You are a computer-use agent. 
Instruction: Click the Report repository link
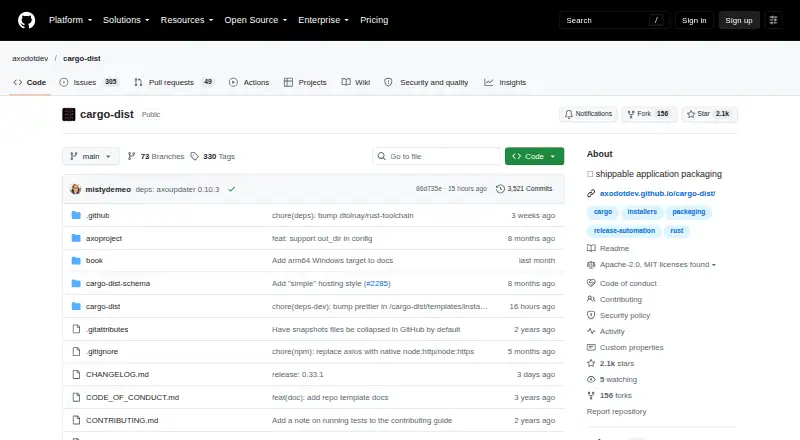[616, 411]
